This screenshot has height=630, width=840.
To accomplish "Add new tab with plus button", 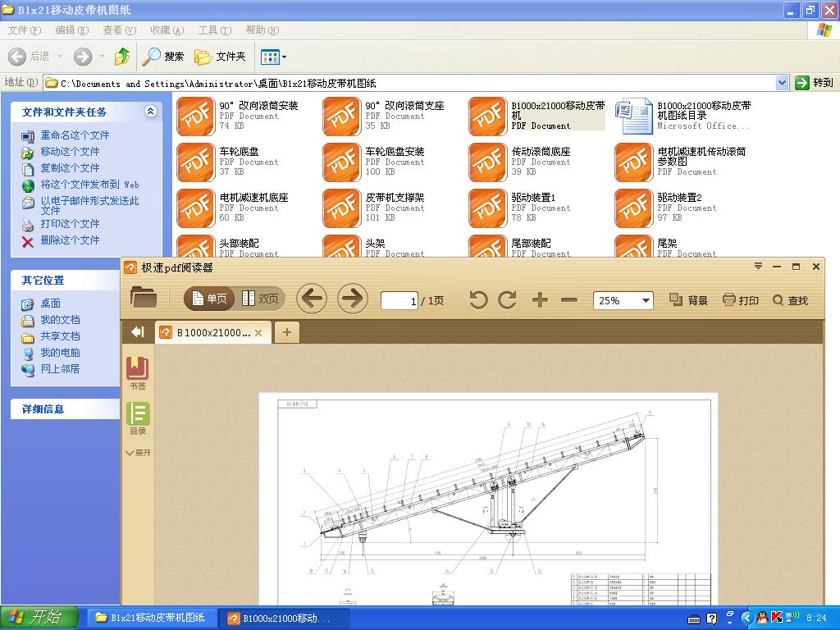I will click(286, 333).
